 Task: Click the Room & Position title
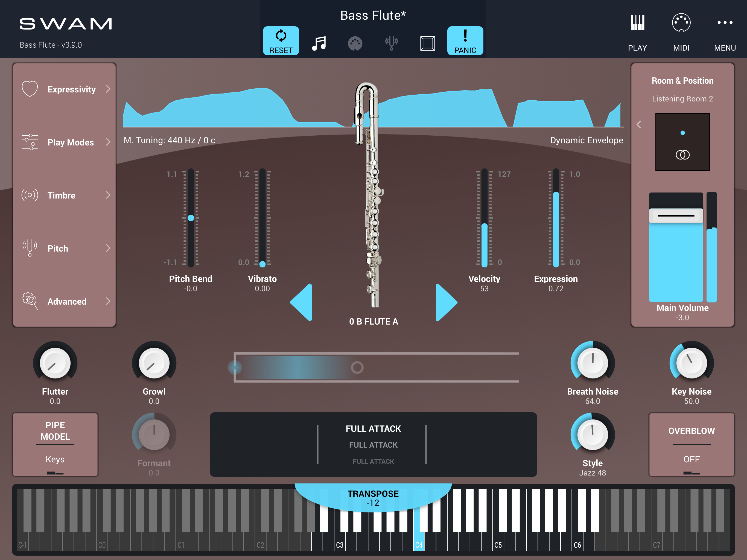pyautogui.click(x=682, y=81)
